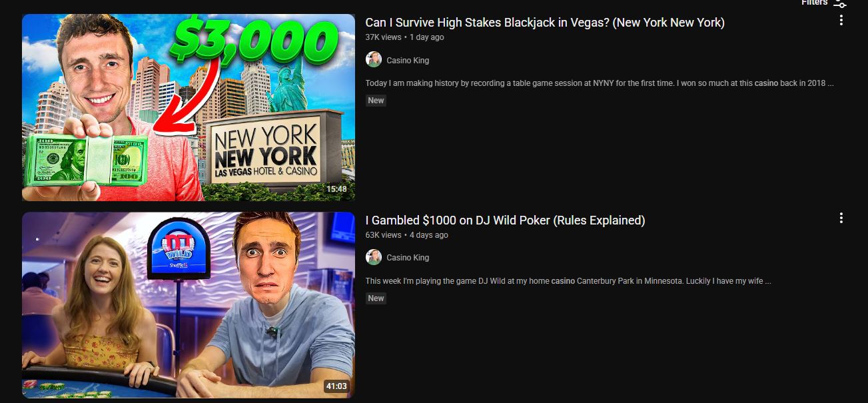Click Casino King avatar on the Blackjack video
868x403 pixels.
tap(374, 60)
